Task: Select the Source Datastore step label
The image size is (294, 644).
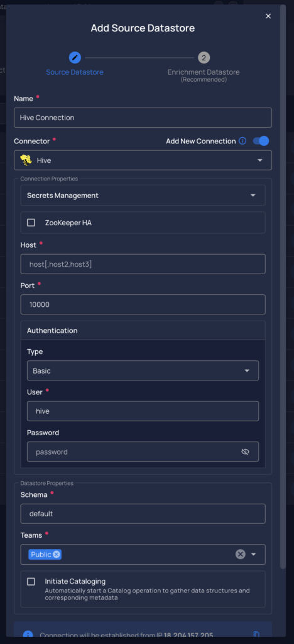Action: point(75,72)
